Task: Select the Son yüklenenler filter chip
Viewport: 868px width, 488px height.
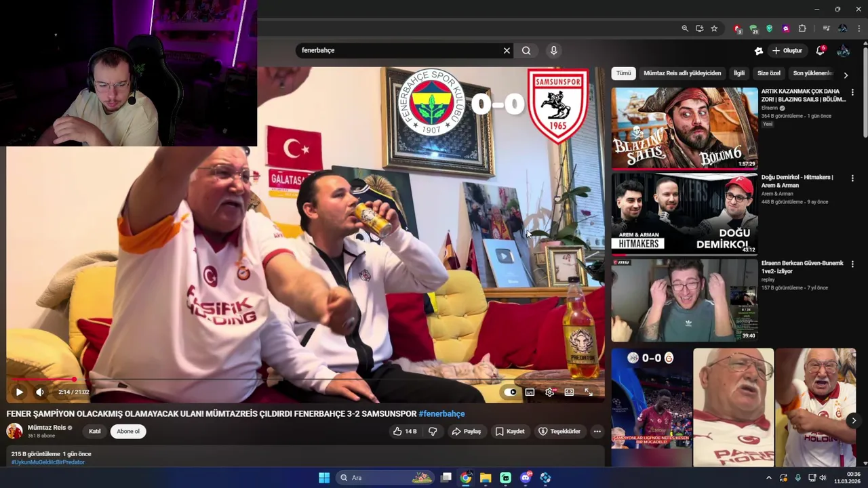Action: 812,73
